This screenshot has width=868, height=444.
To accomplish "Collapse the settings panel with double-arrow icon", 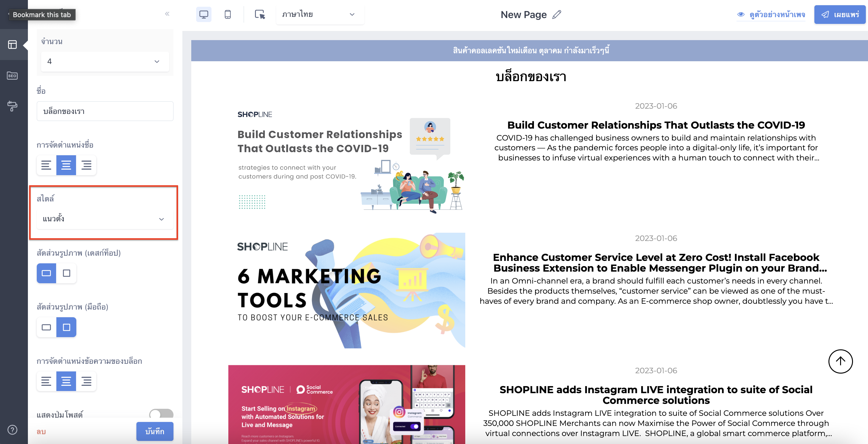I will click(x=167, y=14).
